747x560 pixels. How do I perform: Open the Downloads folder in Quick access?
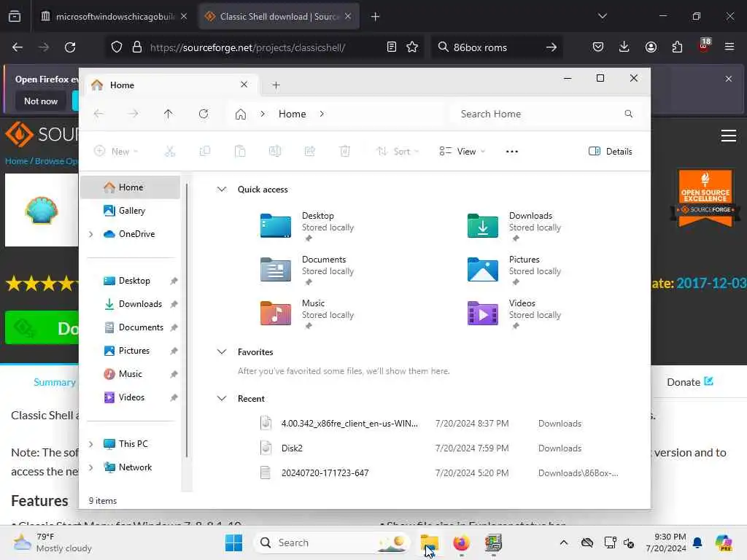coord(514,225)
